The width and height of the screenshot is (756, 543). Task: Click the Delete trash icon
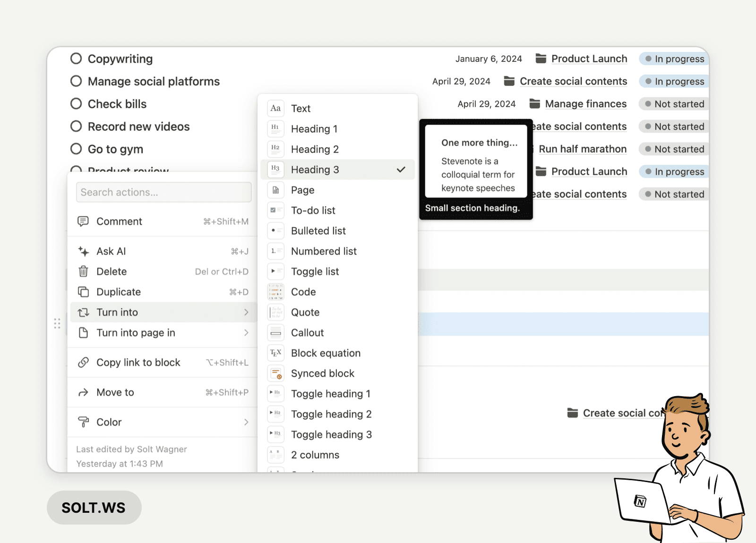[83, 271]
